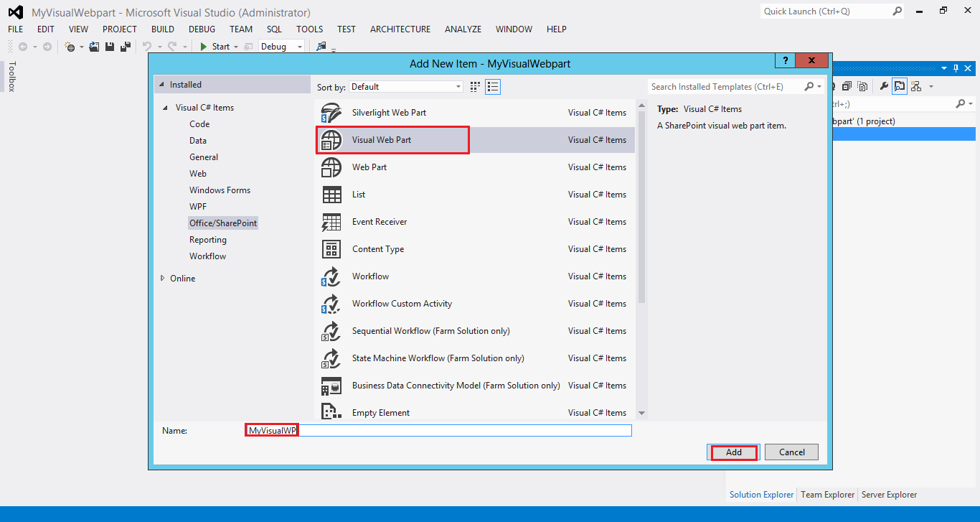The image size is (980, 522).
Task: Select the Workflow Custom Activity icon
Action: pyautogui.click(x=331, y=304)
